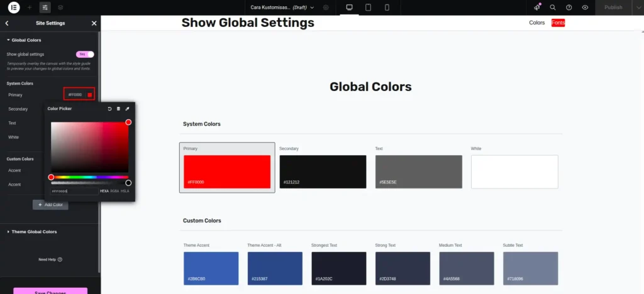This screenshot has height=294, width=644.
Task: Click the Primary label in System Colors
Action: 15,95
